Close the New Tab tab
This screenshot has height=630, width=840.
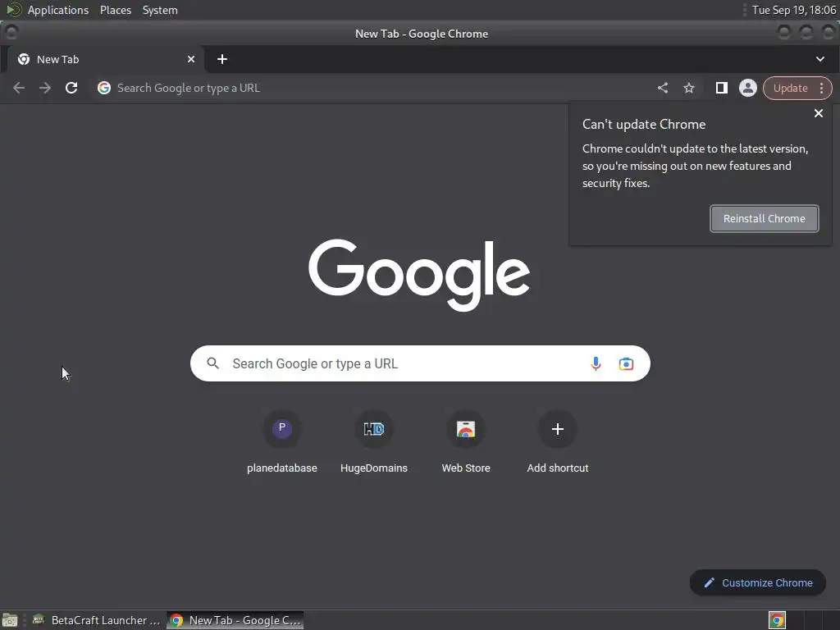tap(190, 59)
